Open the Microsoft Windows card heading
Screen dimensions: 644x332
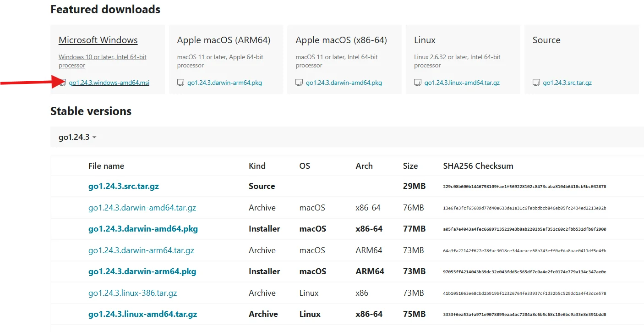click(98, 40)
